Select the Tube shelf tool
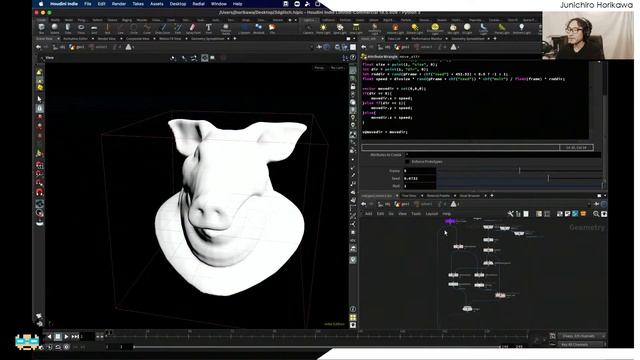The height and width of the screenshot is (360, 640). click(68, 28)
